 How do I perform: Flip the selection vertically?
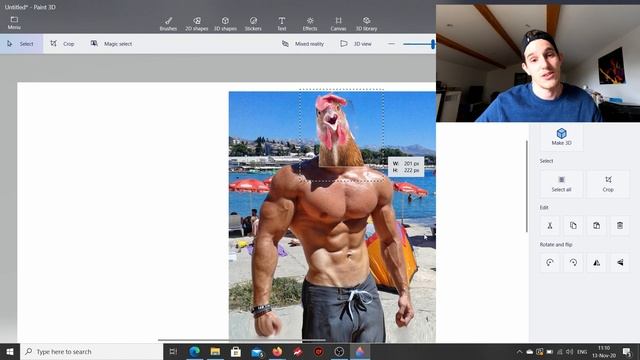[x=620, y=262]
